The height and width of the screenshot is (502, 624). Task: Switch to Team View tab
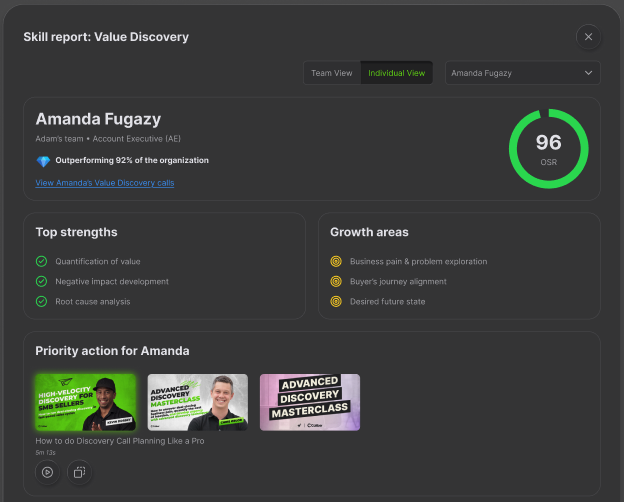pos(332,73)
